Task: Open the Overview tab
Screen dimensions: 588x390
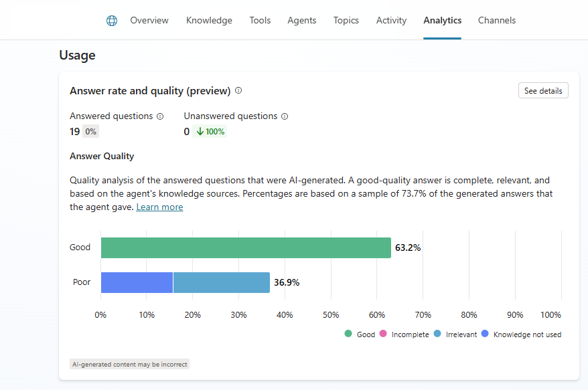Action: click(149, 21)
